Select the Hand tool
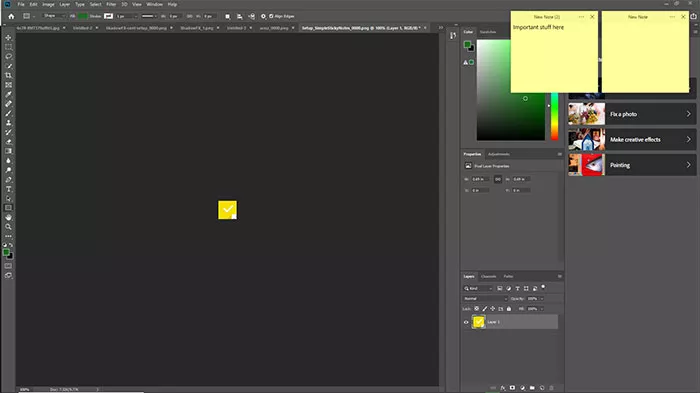Viewport: 700px width, 393px height. pyautogui.click(x=8, y=217)
